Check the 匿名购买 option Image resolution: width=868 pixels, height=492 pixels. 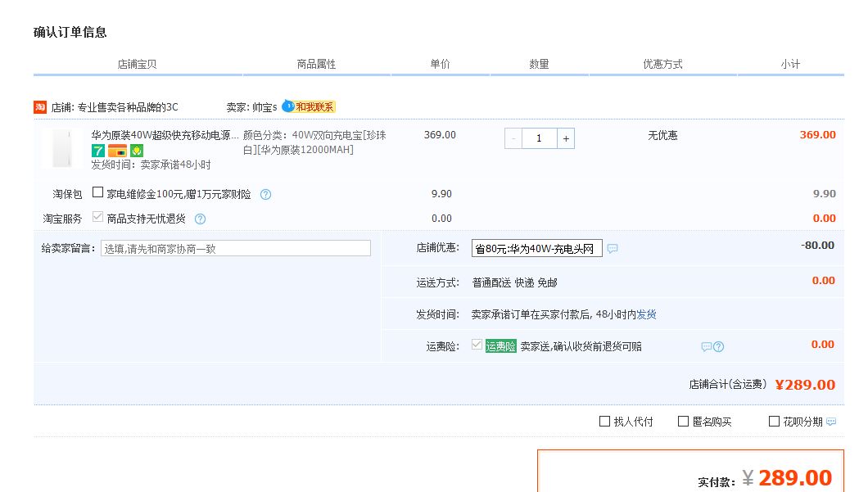tap(683, 421)
